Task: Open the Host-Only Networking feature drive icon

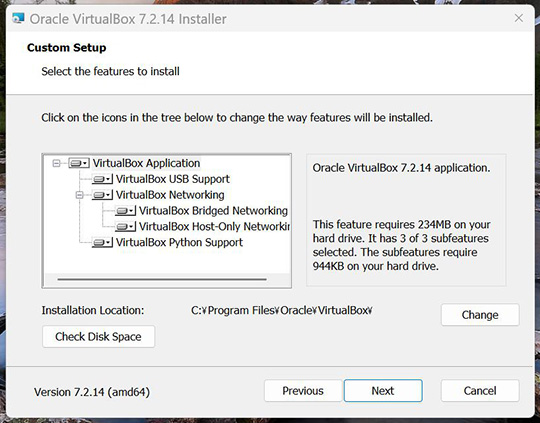Action: tap(125, 227)
